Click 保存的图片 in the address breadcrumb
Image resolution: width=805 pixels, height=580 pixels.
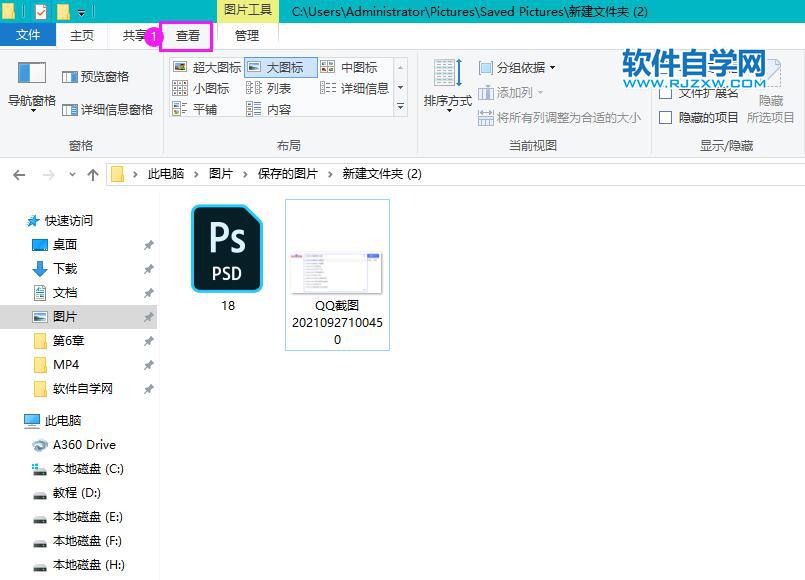pyautogui.click(x=287, y=174)
